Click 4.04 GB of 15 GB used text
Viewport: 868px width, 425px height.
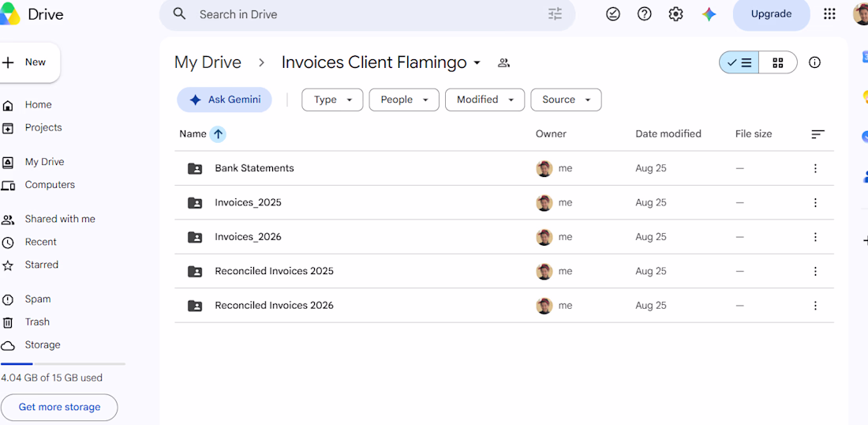click(x=51, y=378)
